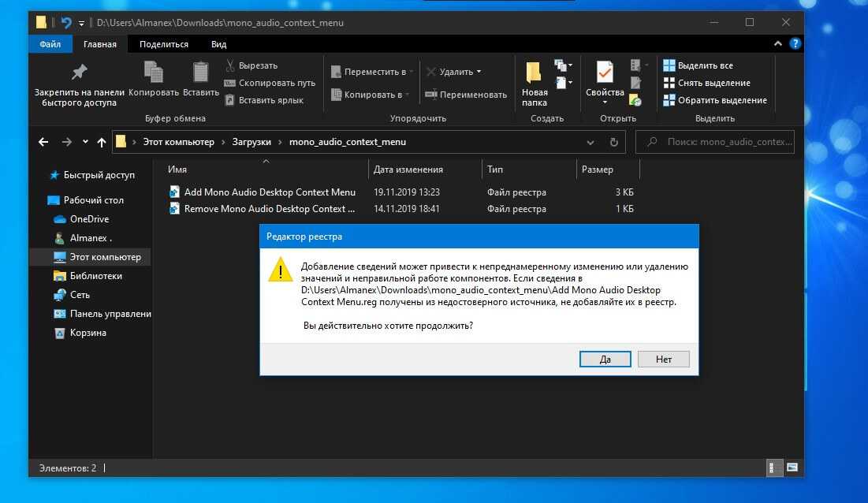Switch to large thumbnails view toggle
The height and width of the screenshot is (503, 868).
tap(791, 468)
